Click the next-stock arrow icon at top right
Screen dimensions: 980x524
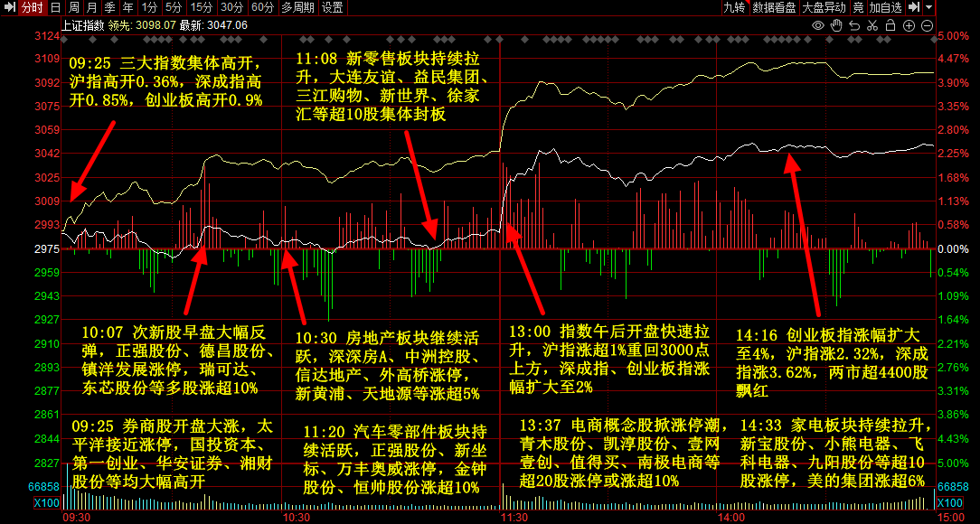[x=915, y=6]
